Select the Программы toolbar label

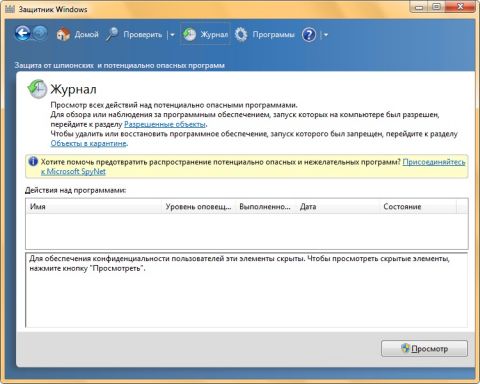[273, 35]
